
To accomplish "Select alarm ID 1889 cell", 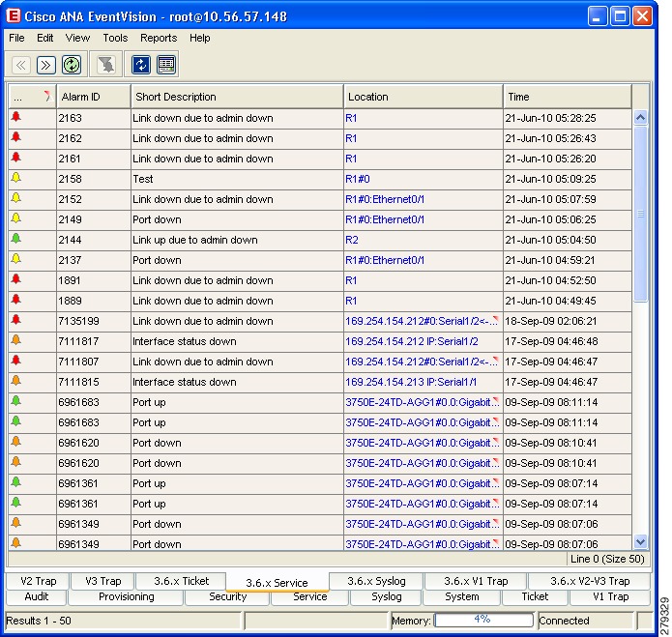I will click(94, 301).
